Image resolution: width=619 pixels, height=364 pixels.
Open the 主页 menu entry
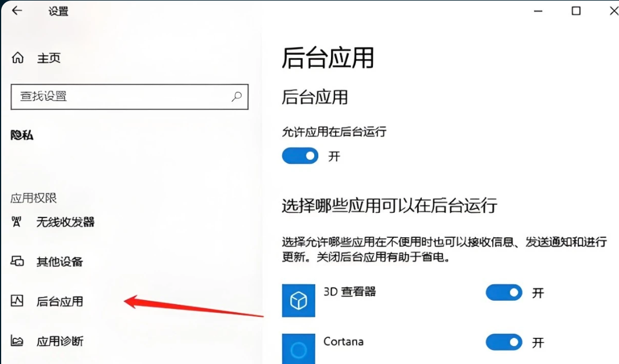[x=49, y=58]
